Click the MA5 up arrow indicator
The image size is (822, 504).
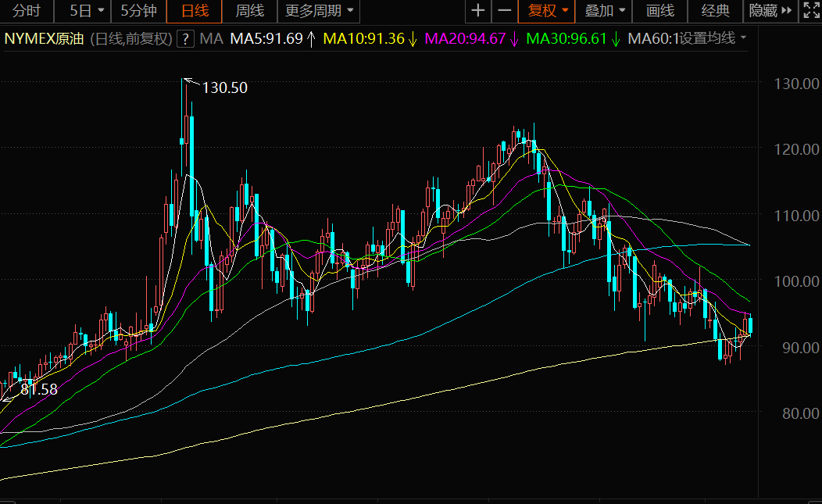[x=311, y=39]
